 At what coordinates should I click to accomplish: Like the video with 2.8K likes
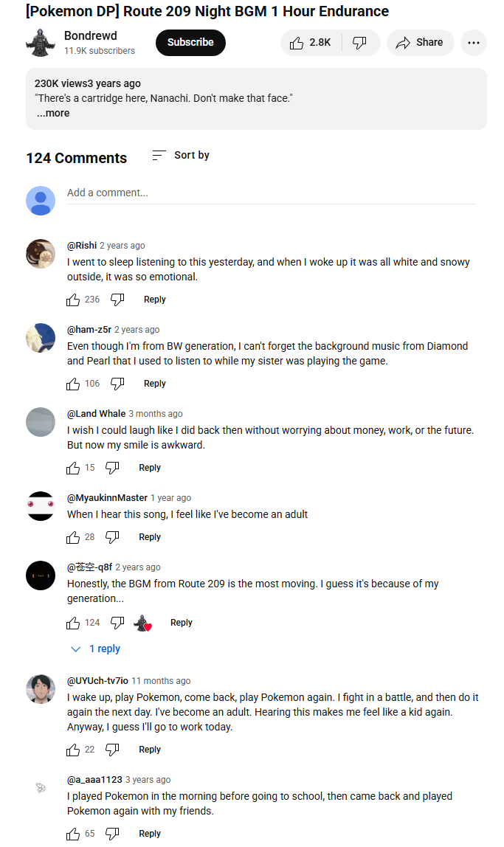[309, 43]
